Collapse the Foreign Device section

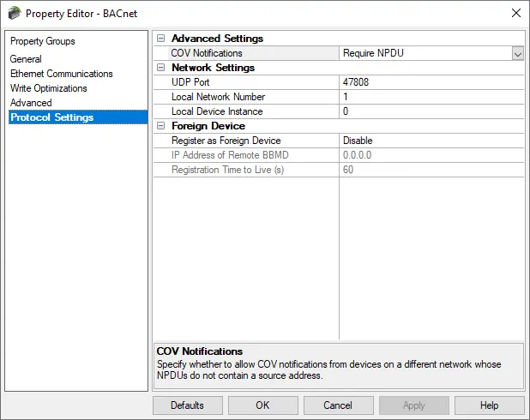coord(161,126)
